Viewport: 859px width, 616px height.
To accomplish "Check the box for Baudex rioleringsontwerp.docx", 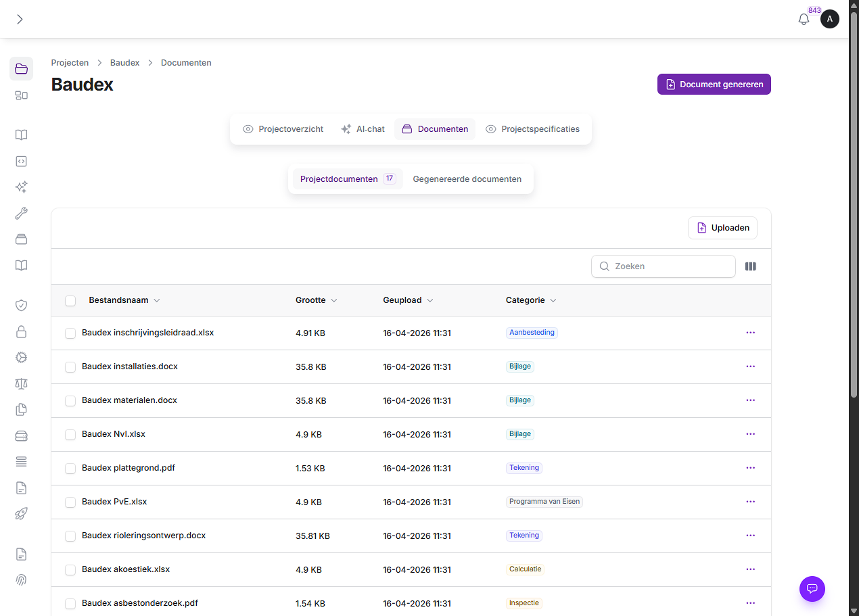I will click(70, 536).
